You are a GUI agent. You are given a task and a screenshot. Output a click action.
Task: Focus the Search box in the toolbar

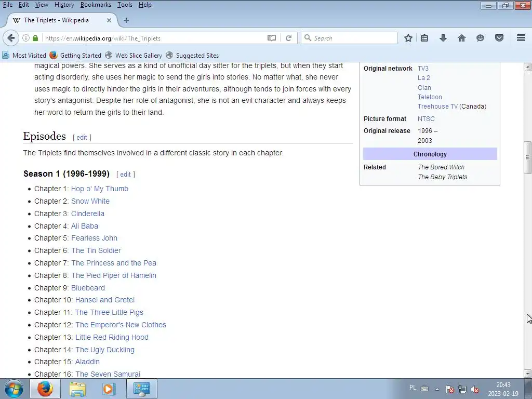(x=349, y=38)
